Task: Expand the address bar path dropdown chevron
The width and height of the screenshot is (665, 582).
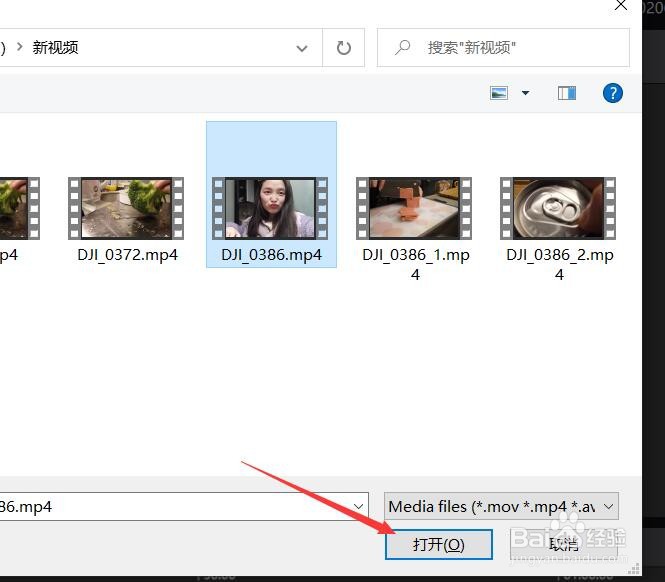Action: coord(302,48)
